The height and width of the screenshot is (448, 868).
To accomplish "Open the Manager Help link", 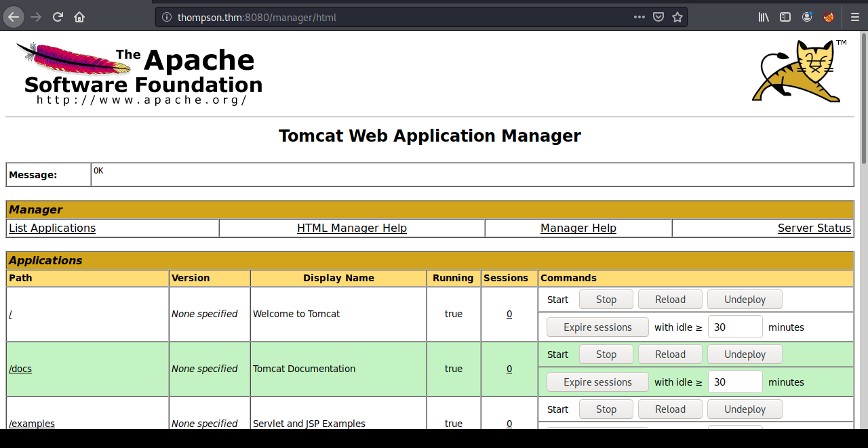I will [x=578, y=228].
